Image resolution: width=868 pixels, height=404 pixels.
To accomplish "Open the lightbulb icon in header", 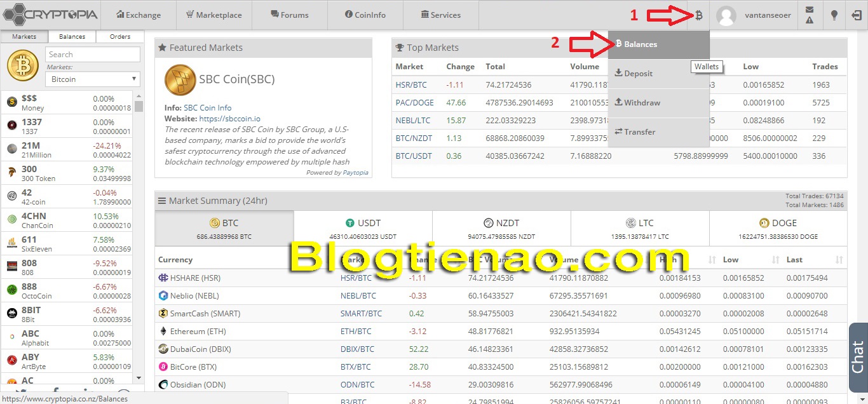I will (x=834, y=15).
